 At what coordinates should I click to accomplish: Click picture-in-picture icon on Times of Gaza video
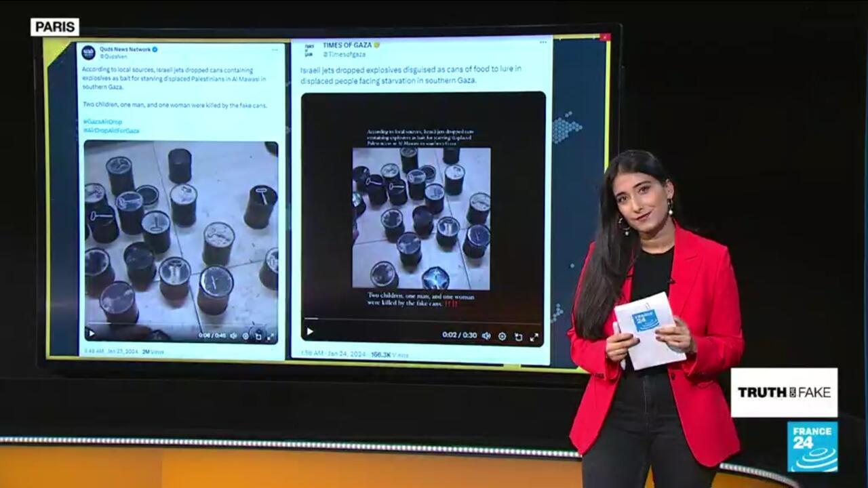click(x=518, y=336)
